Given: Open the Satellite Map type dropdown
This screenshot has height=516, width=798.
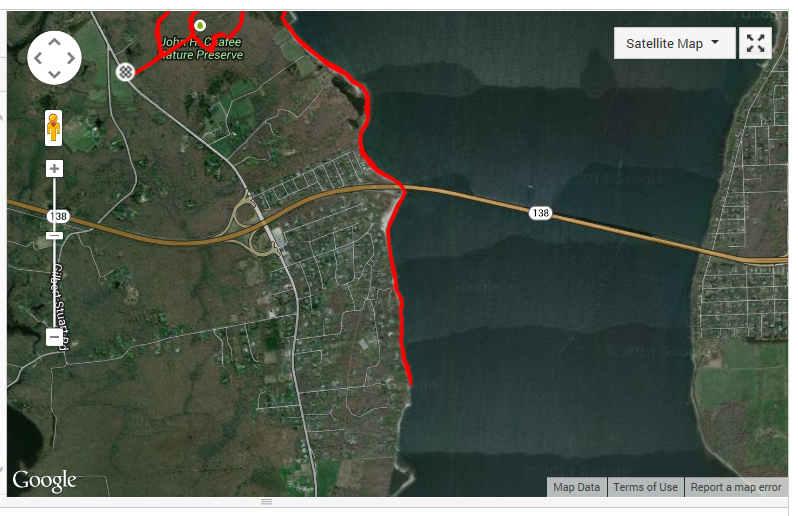Looking at the screenshot, I should pyautogui.click(x=674, y=43).
